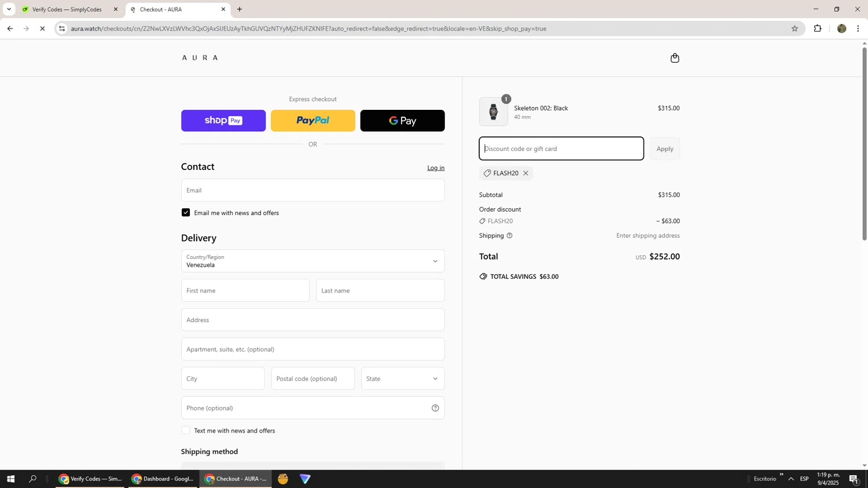Viewport: 868px width, 488px height.
Task: Click the Skeleton 002 watch thumbnail
Action: [494, 112]
